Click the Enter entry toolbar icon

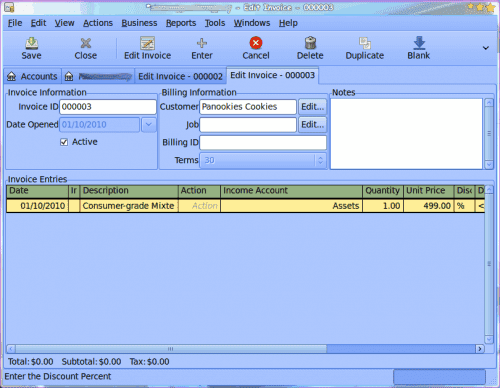[x=202, y=43]
